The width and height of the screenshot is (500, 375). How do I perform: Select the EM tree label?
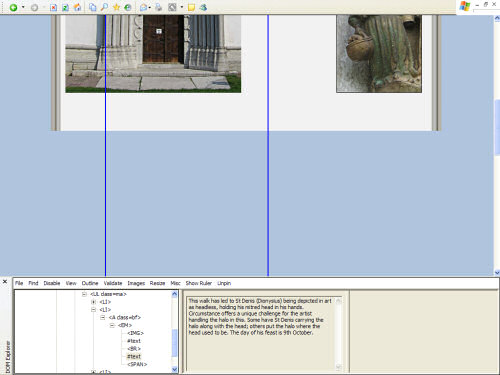coord(125,325)
